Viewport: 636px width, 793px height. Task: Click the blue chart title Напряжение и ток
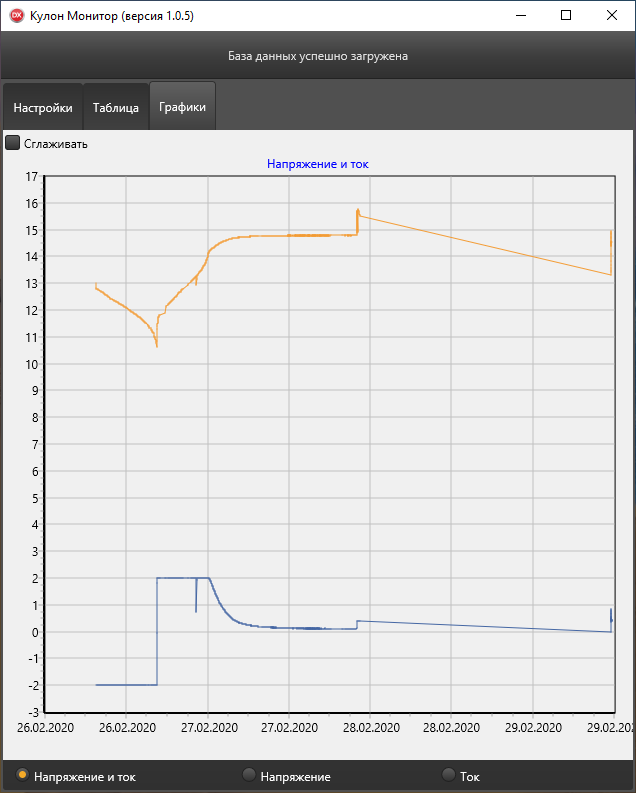318,163
